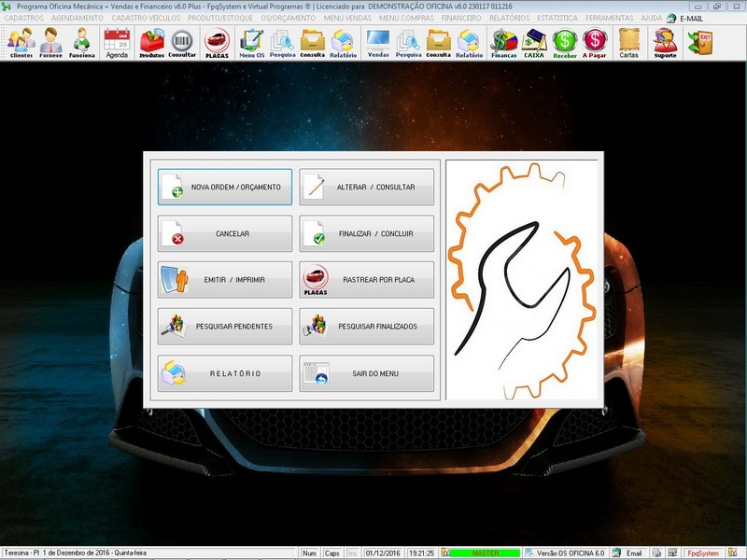Click the Exit door icon
This screenshot has width=747, height=560.
tap(699, 42)
